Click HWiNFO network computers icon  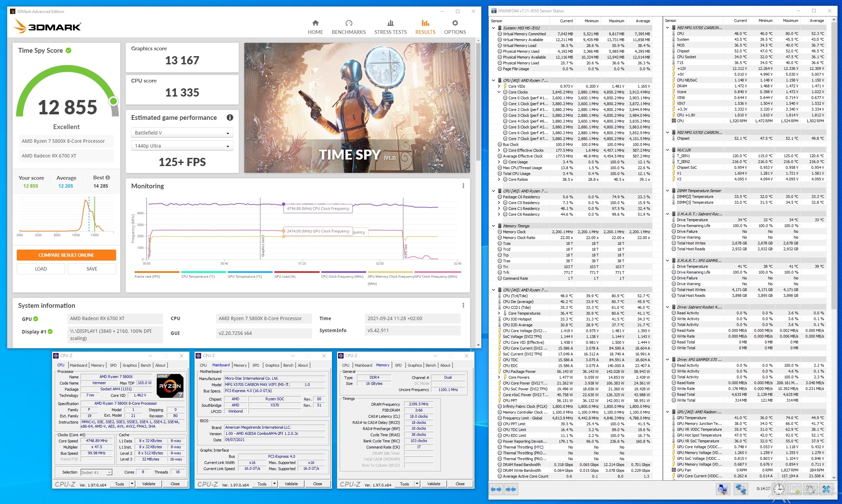point(740,489)
